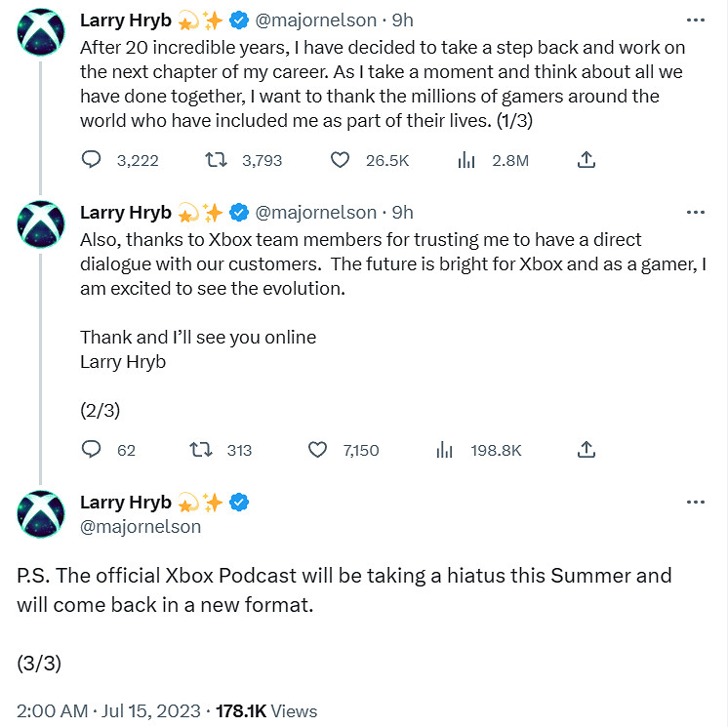The image size is (728, 727).
Task: Open more options for the second tweet
Action: [695, 212]
